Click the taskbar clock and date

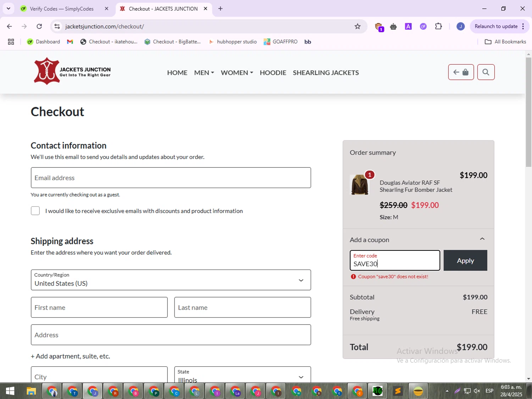pyautogui.click(x=511, y=391)
